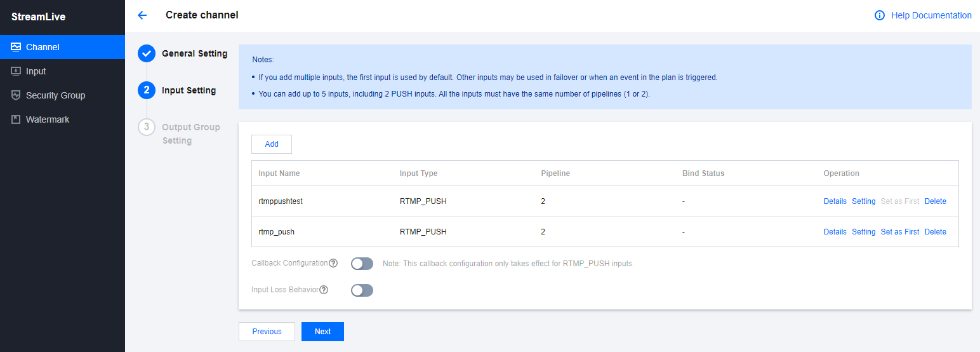Click the Channel sidebar icon

(16, 47)
